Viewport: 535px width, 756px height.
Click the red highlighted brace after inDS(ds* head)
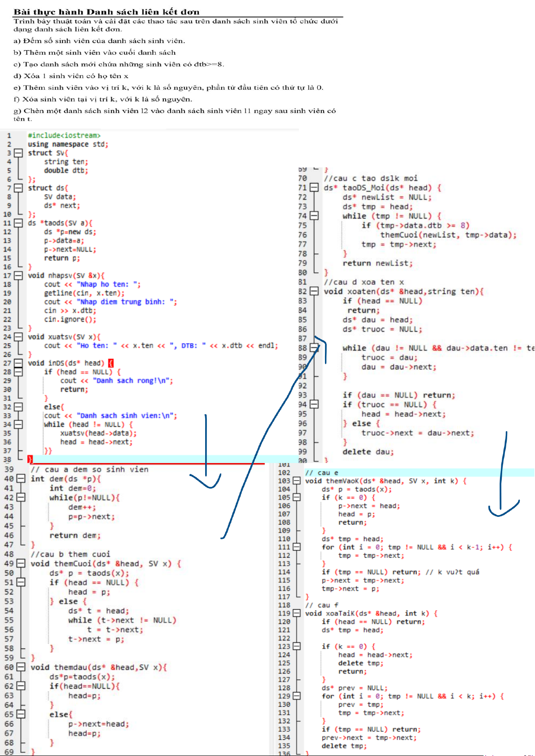(111, 363)
